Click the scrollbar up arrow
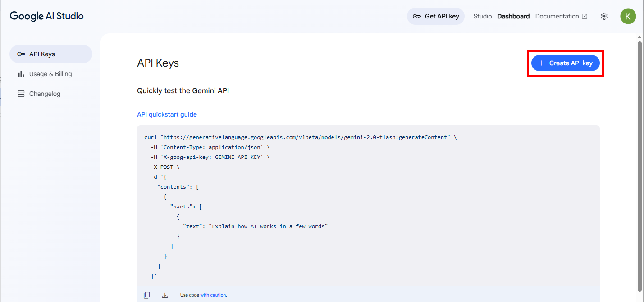This screenshot has height=302, width=644. click(639, 37)
